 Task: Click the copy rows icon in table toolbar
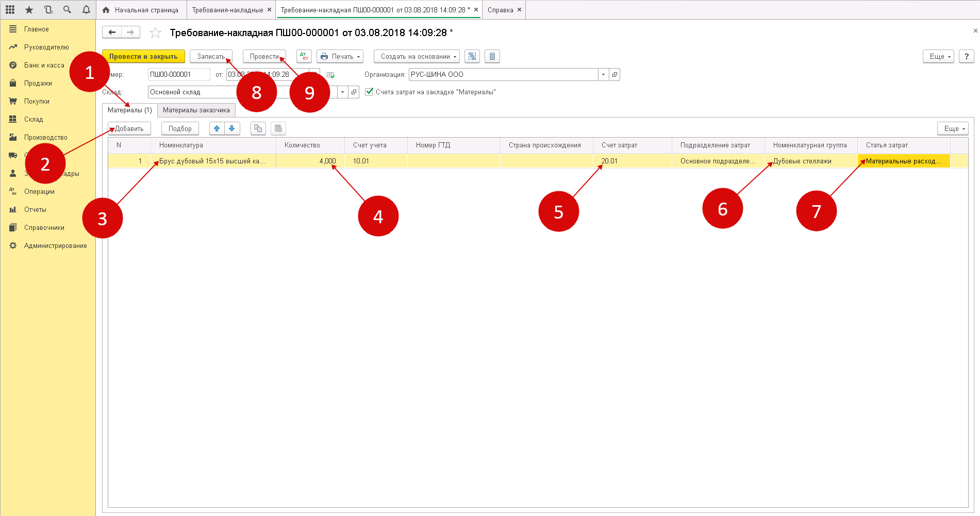click(258, 128)
